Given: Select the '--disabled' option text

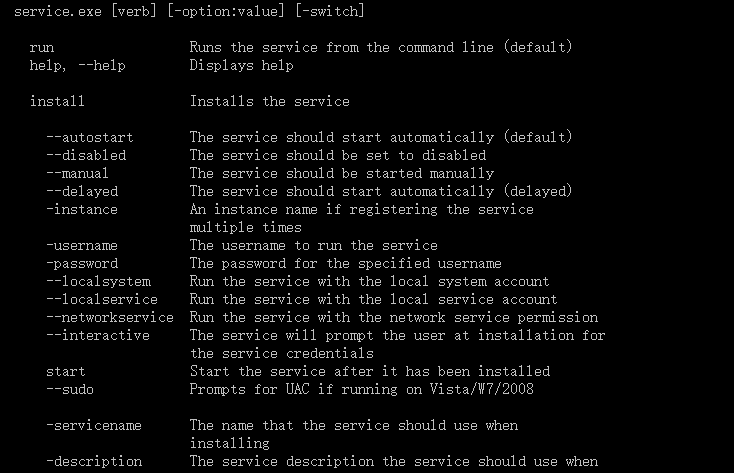Looking at the screenshot, I should pos(86,155).
